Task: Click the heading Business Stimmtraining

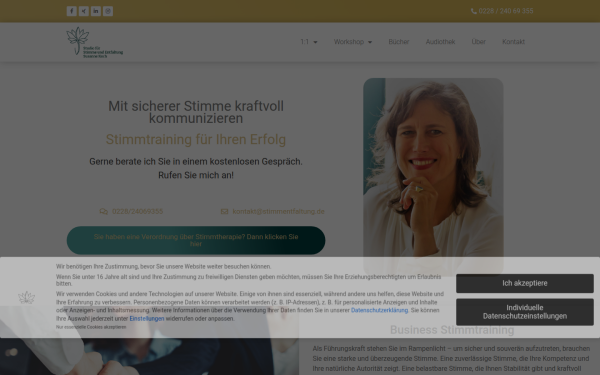Action: 452,330
